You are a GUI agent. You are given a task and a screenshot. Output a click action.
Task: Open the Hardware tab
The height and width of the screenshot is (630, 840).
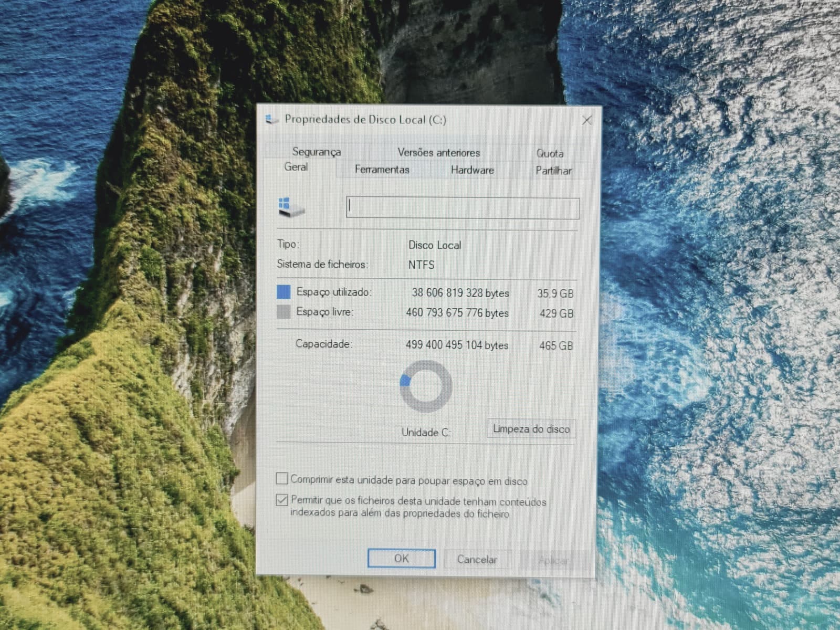(472, 170)
